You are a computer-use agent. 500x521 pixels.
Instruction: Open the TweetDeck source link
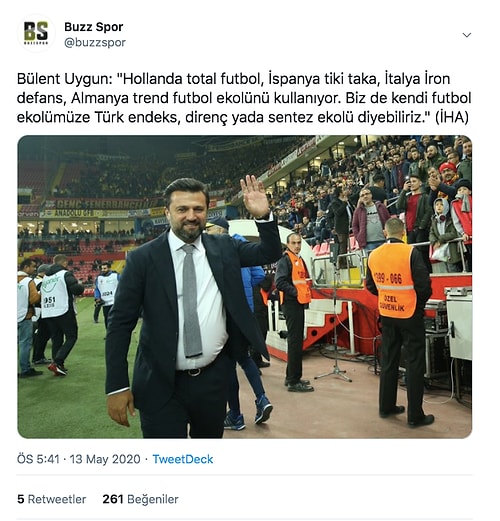pyautogui.click(x=183, y=459)
